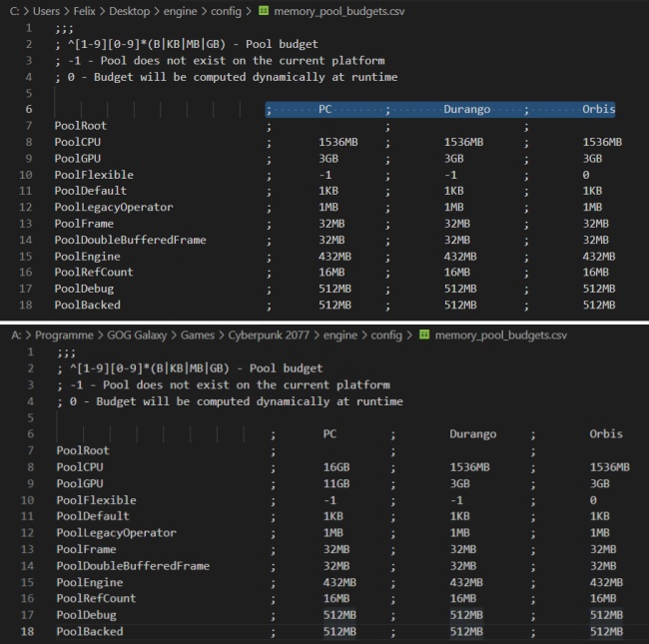Click the 'config' breadcrumb in the bottom editor
The width and height of the screenshot is (649, 644).
click(386, 335)
